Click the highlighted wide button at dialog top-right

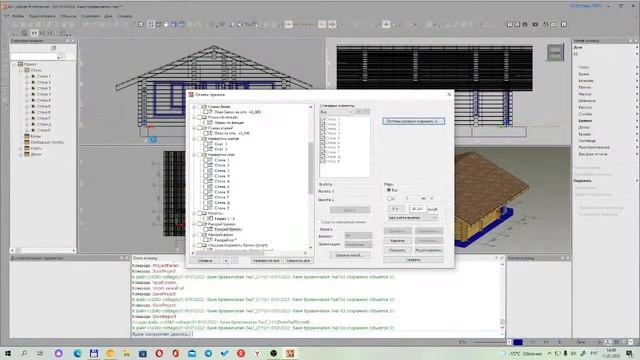(x=413, y=121)
